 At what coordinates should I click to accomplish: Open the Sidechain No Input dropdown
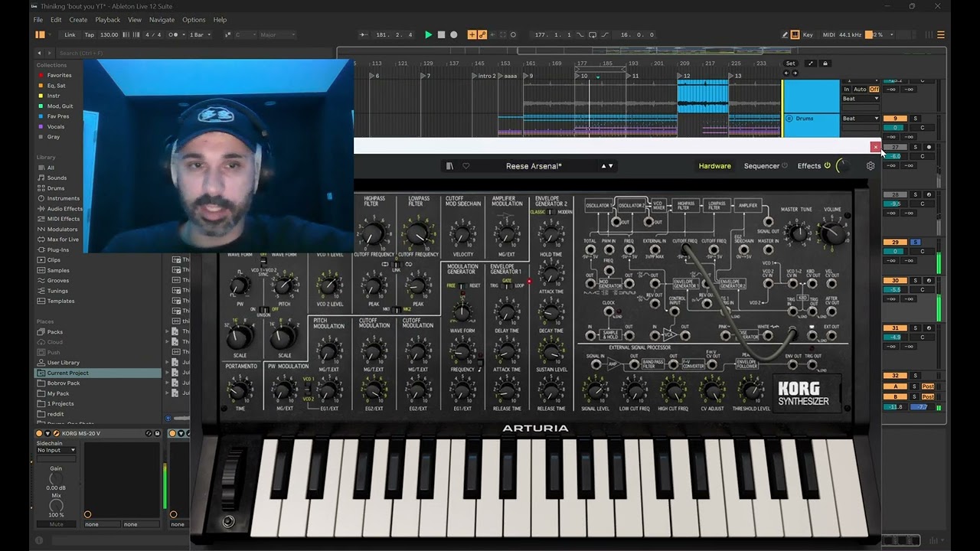point(57,450)
